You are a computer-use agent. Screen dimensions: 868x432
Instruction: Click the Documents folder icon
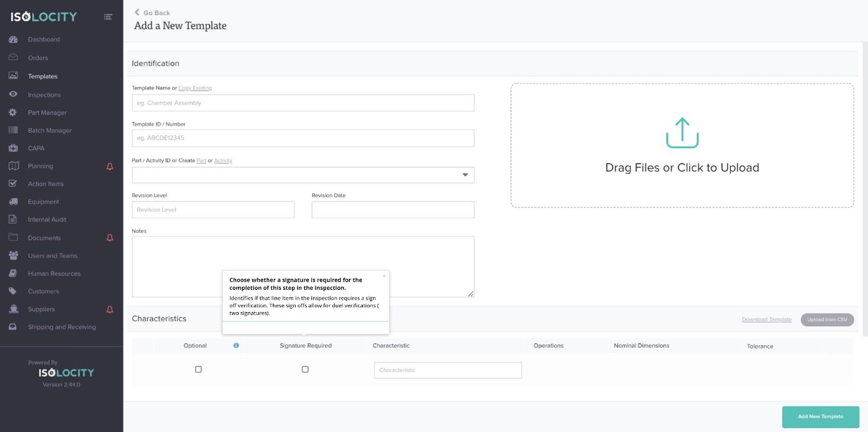[13, 238]
